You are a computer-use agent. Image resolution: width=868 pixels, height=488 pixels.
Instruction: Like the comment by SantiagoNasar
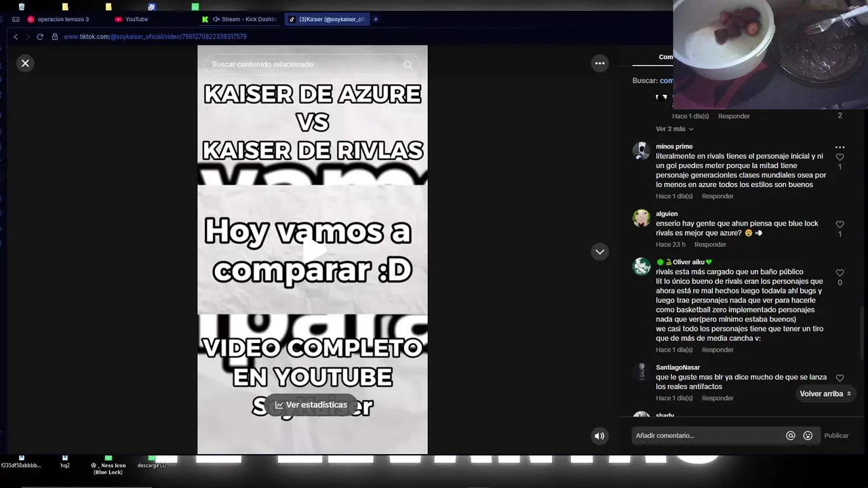tap(840, 378)
